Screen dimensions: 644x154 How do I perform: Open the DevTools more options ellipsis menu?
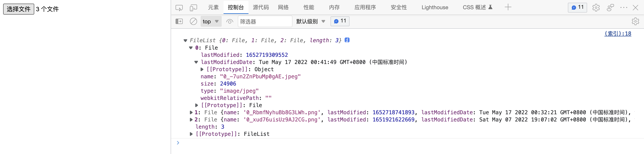624,8
